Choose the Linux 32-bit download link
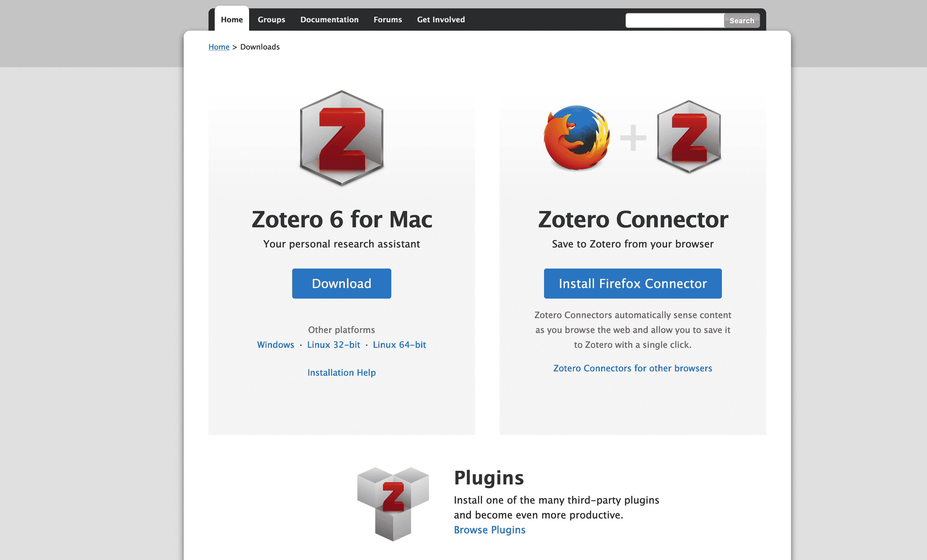 [x=334, y=344]
